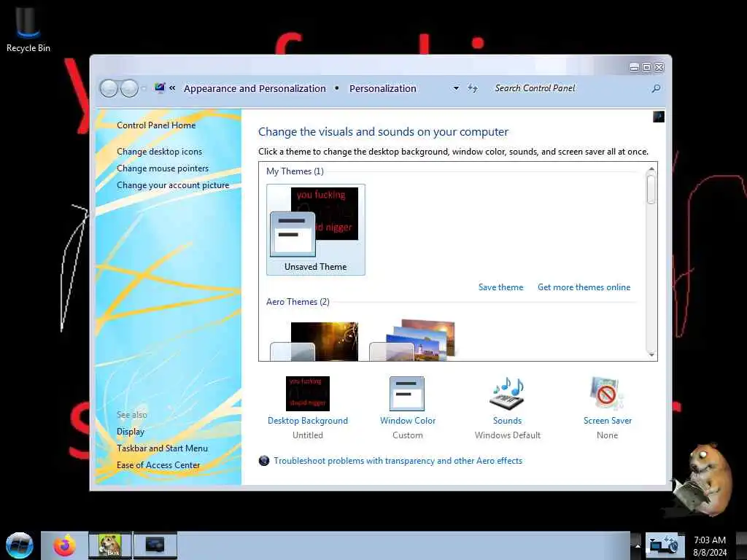Screen dimensions: 747x560
Task: Close the Personalization window
Action: [x=659, y=67]
